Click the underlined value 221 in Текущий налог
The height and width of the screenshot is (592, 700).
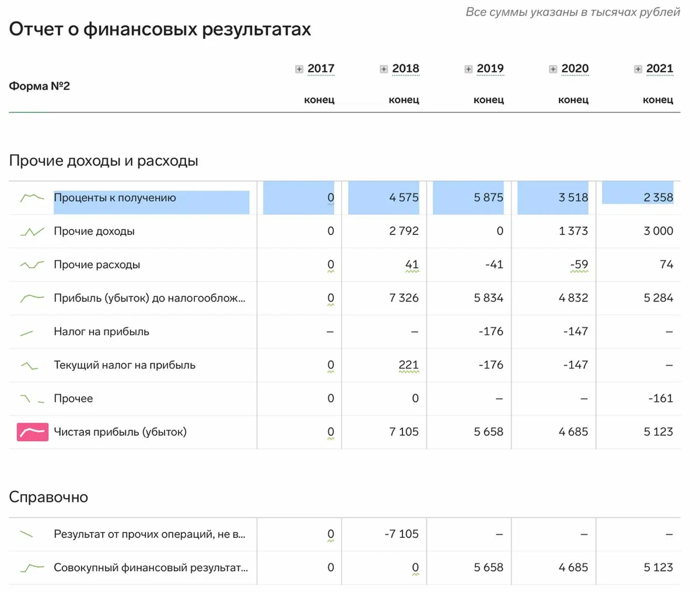pyautogui.click(x=409, y=366)
